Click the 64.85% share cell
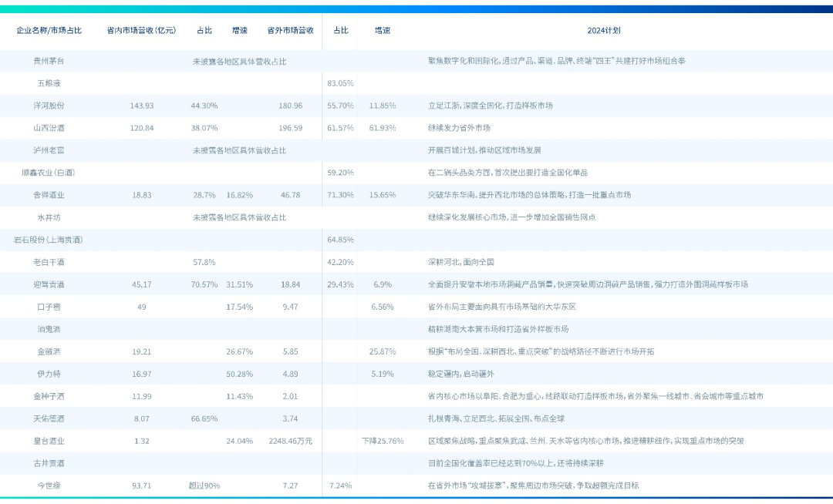Screen dimensions: 833x504 click(341, 239)
